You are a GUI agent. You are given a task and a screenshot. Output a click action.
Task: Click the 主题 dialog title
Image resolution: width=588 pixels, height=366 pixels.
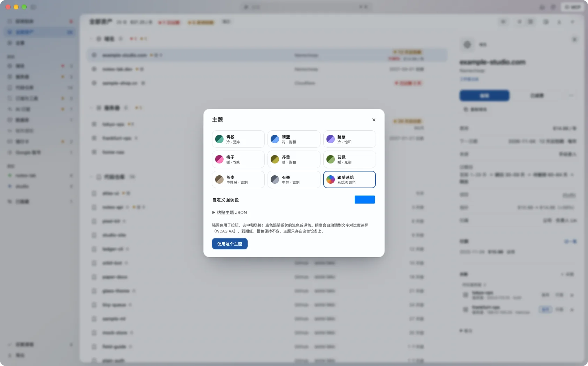217,120
